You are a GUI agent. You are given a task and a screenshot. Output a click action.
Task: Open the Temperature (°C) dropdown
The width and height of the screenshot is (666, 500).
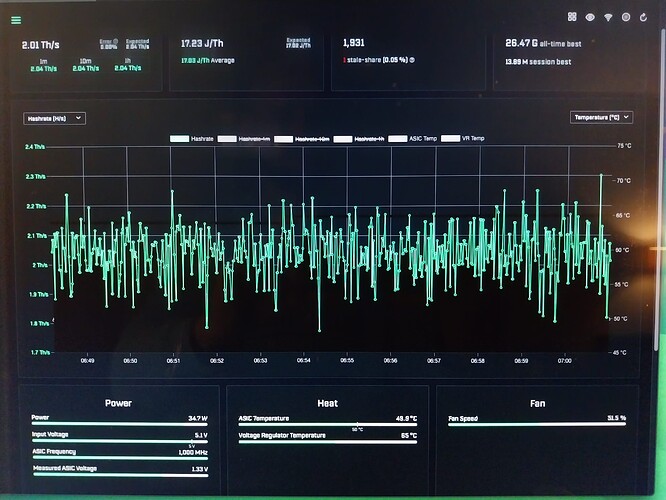tap(601, 117)
